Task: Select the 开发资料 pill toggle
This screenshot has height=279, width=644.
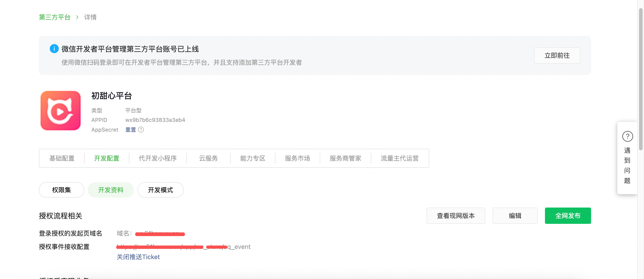Action: tap(111, 190)
